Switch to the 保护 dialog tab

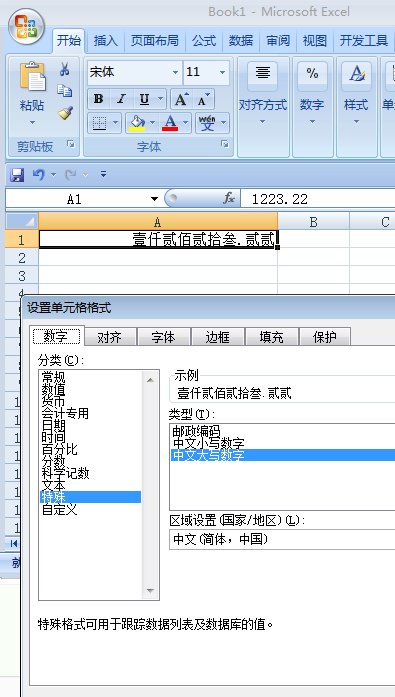point(325,337)
